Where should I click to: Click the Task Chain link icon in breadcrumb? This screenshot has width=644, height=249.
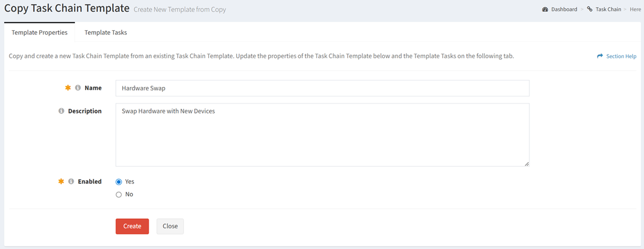(x=590, y=9)
